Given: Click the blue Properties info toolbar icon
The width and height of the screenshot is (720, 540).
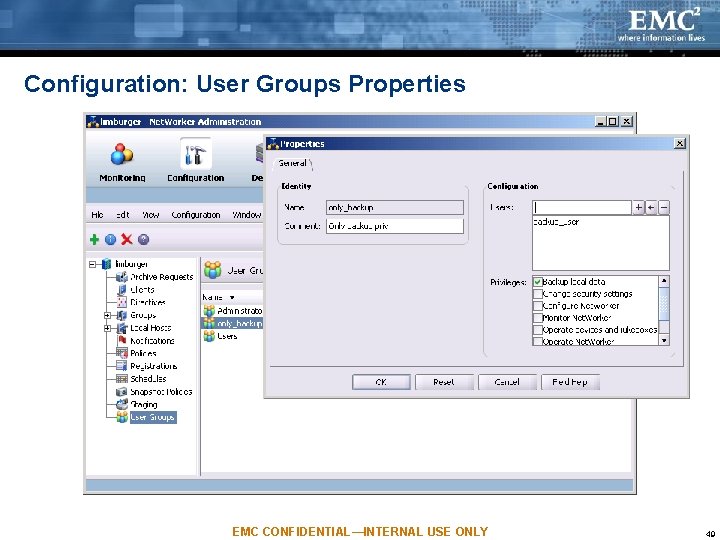Looking at the screenshot, I should click(x=110, y=239).
